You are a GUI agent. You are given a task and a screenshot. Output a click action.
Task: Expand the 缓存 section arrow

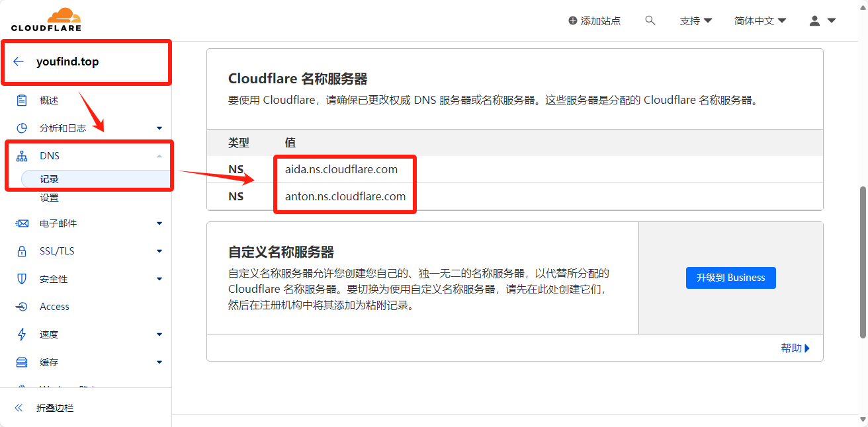pyautogui.click(x=159, y=362)
